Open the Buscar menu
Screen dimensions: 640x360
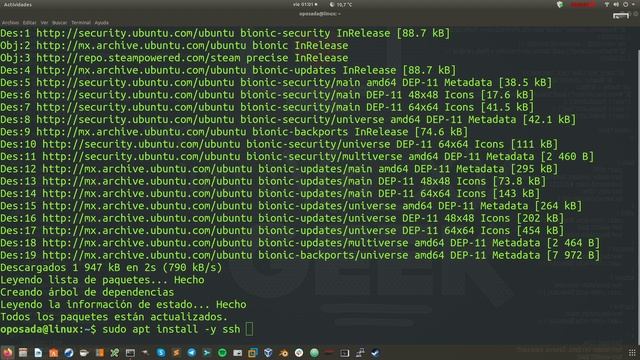[x=60, y=23]
